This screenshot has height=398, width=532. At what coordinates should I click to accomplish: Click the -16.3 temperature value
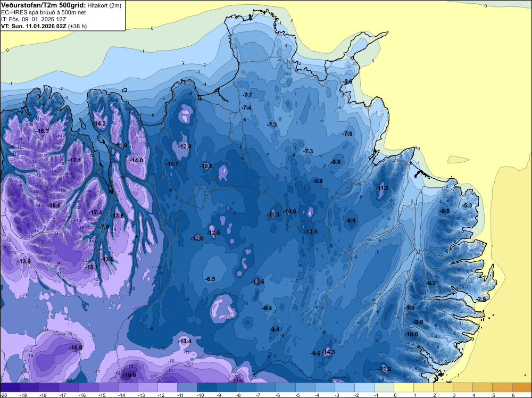(43, 131)
